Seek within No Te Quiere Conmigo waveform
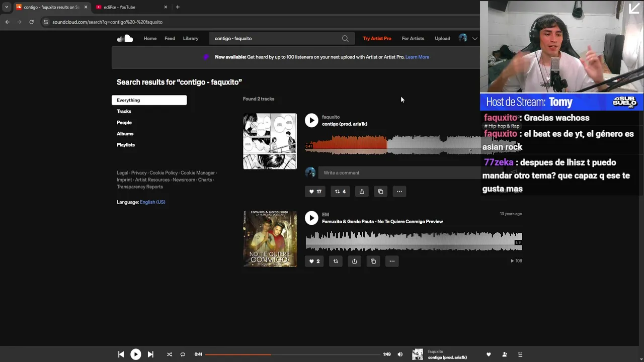Image resolution: width=644 pixels, height=362 pixels. (x=414, y=241)
